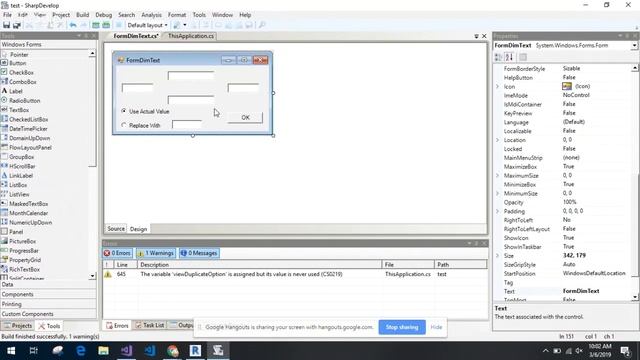Expand the Size property row
This screenshot has height=360, width=640.
pyautogui.click(x=498, y=256)
